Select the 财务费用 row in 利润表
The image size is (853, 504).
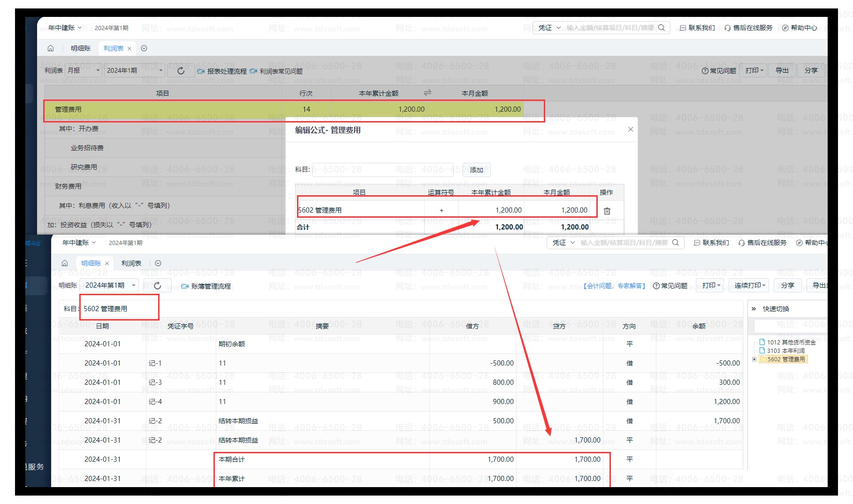[x=69, y=187]
